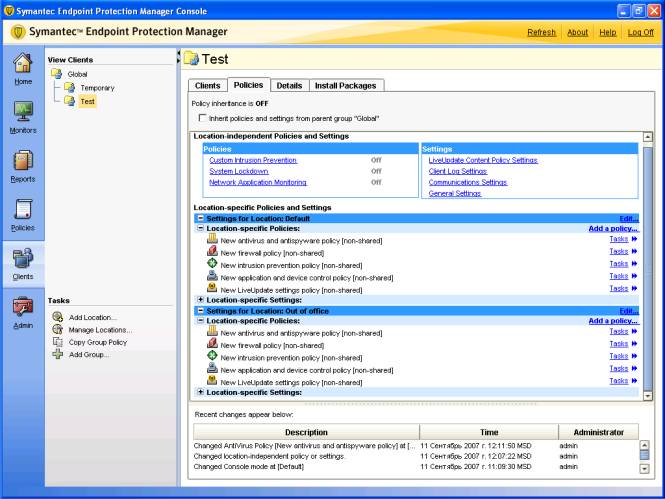Select the Temporary group in tree

[x=97, y=88]
